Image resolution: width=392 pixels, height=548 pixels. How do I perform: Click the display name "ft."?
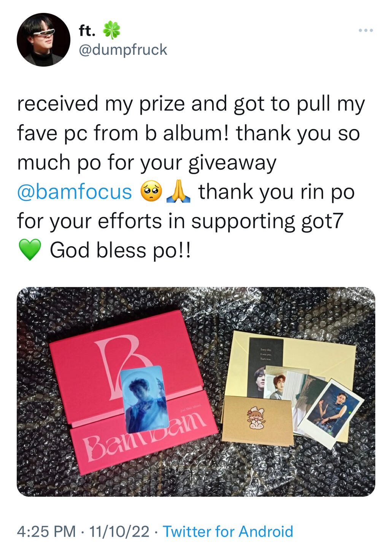pyautogui.click(x=87, y=30)
